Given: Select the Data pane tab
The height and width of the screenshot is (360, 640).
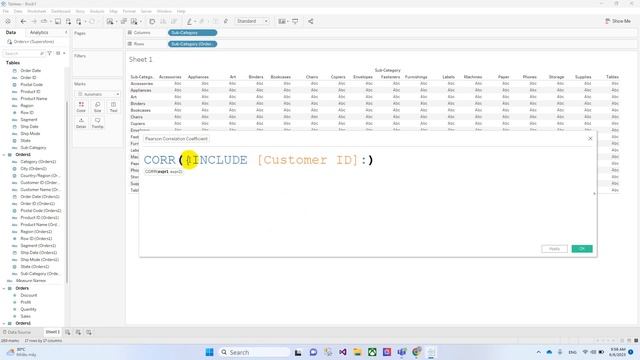Looking at the screenshot, I should coord(11,32).
